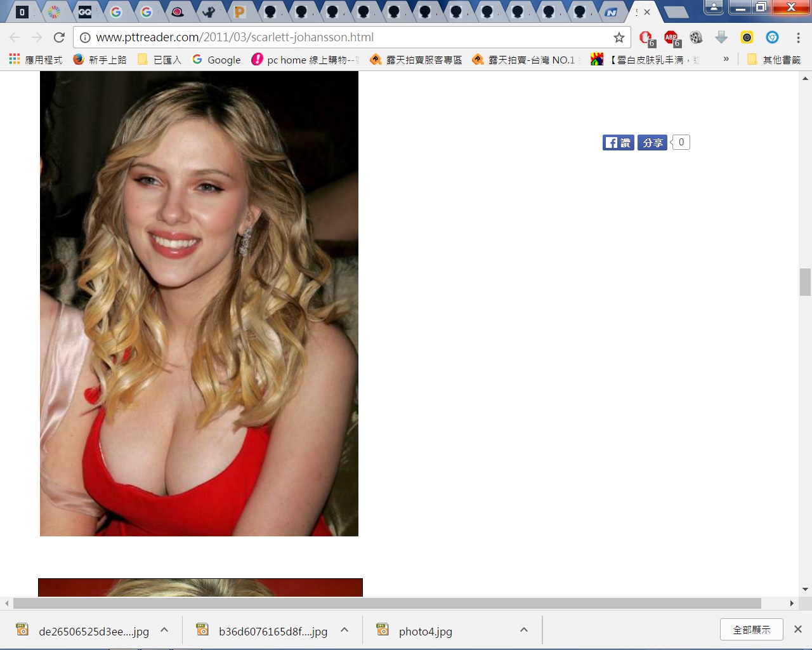
Task: Click the b36d6076165d8f jpg file icon
Action: [x=202, y=630]
